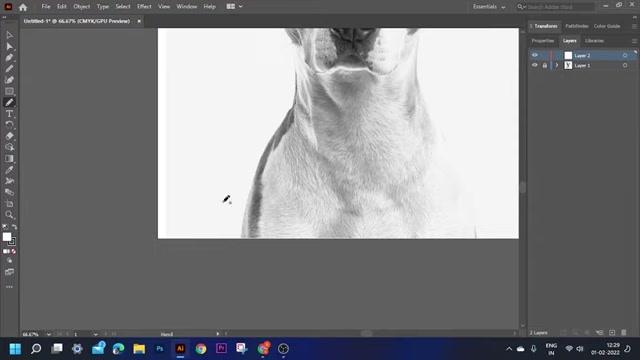
Task: Expand Layer 1 contents with the chevron
Action: click(557, 65)
